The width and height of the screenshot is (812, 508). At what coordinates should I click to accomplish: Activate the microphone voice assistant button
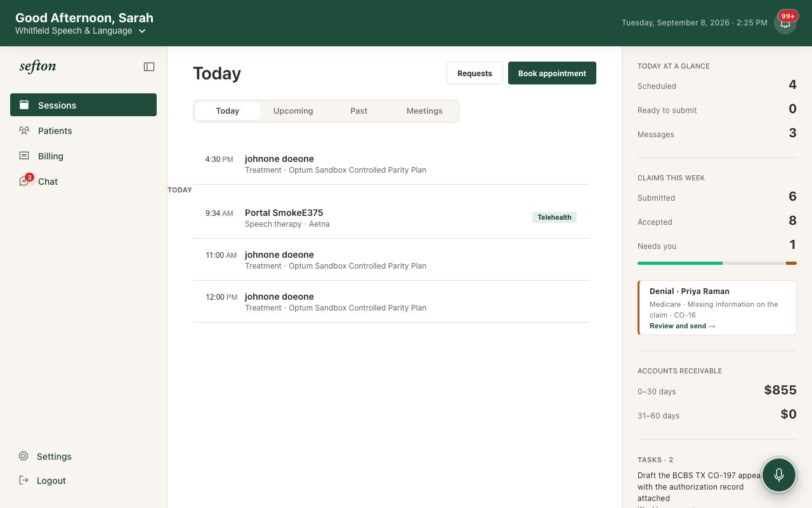(779, 475)
